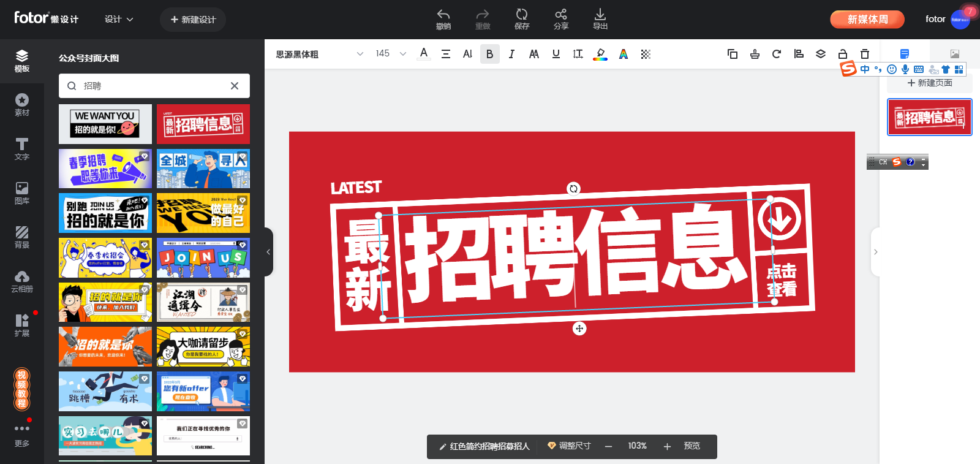Screen dimensions: 980x464
Task: Open the 思源黑体粗 font family dropdown
Action: click(319, 54)
